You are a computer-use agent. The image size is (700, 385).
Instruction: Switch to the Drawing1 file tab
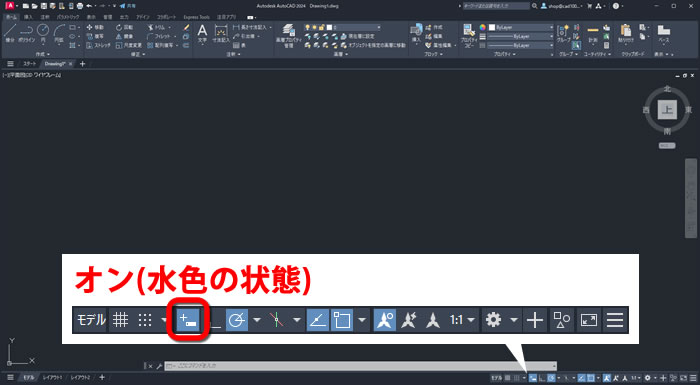point(55,64)
